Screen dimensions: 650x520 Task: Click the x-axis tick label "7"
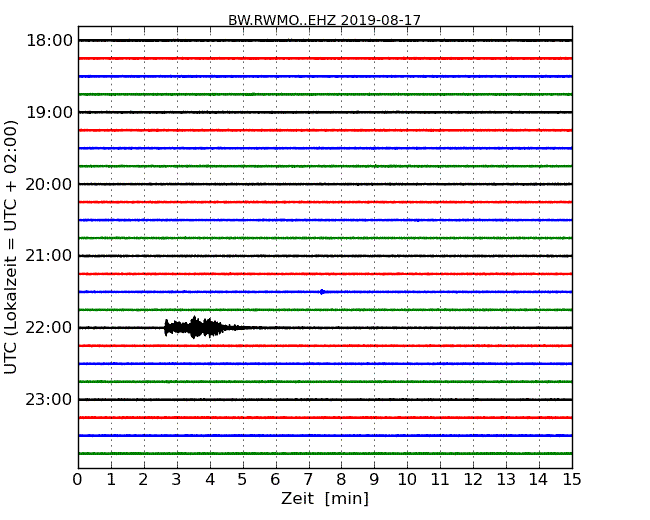click(308, 479)
